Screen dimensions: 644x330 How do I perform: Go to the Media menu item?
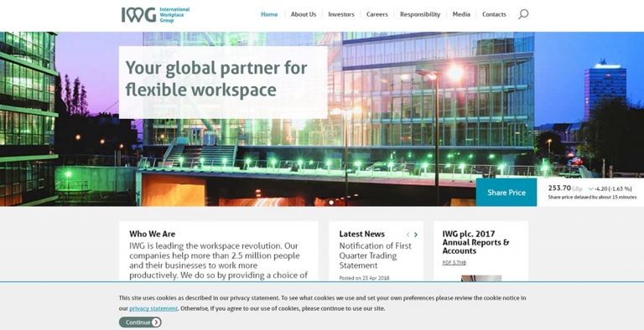[x=461, y=14]
